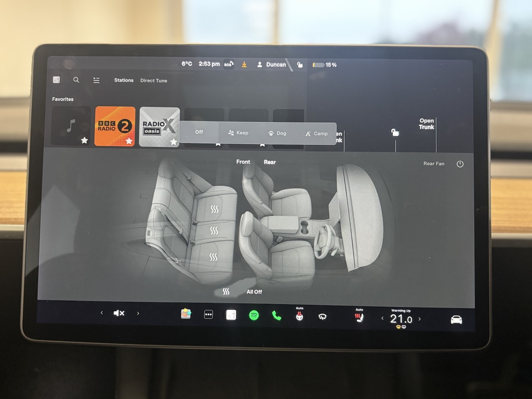Viewport: 532px width, 399px height.
Task: Unmute audio using the speaker icon
Action: tap(119, 313)
